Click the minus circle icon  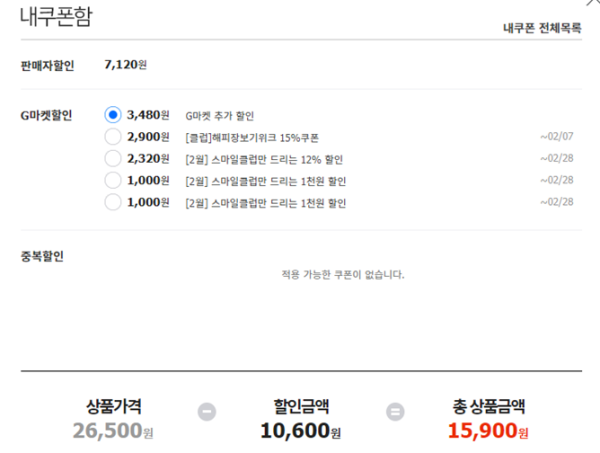click(207, 412)
